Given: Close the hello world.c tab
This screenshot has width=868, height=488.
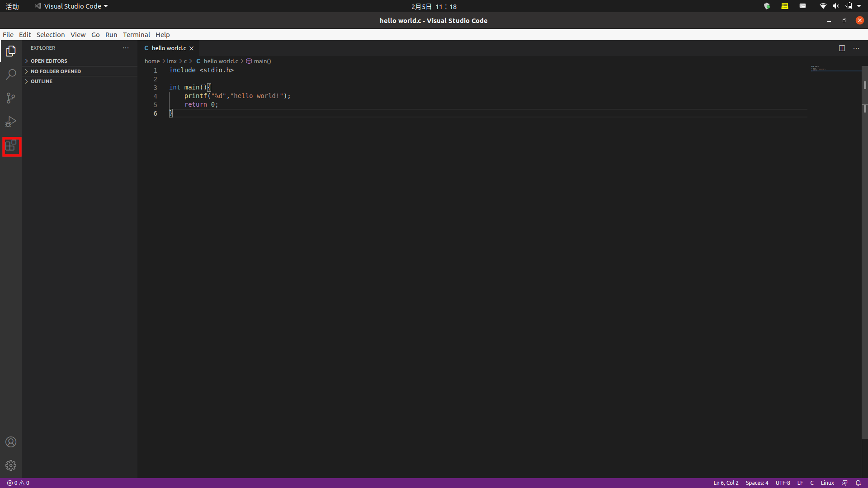Looking at the screenshot, I should click(191, 48).
